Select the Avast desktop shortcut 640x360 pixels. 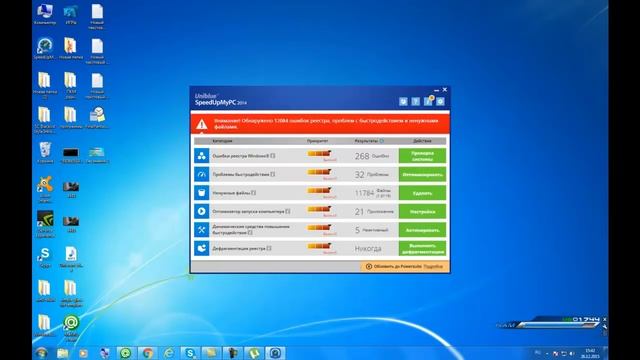tap(45, 190)
